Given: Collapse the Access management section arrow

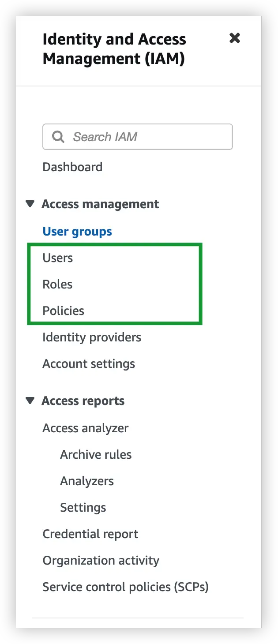Looking at the screenshot, I should (30, 204).
